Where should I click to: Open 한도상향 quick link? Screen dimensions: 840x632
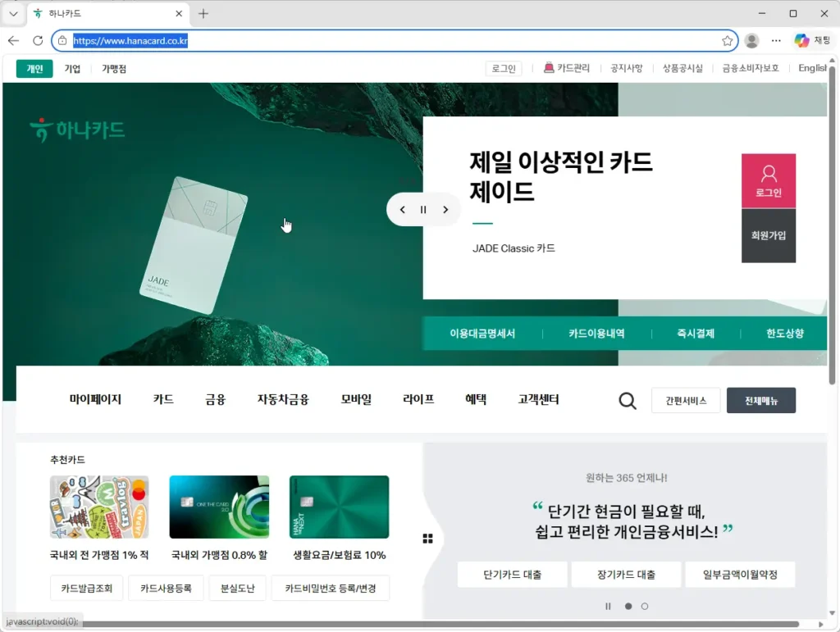(785, 334)
